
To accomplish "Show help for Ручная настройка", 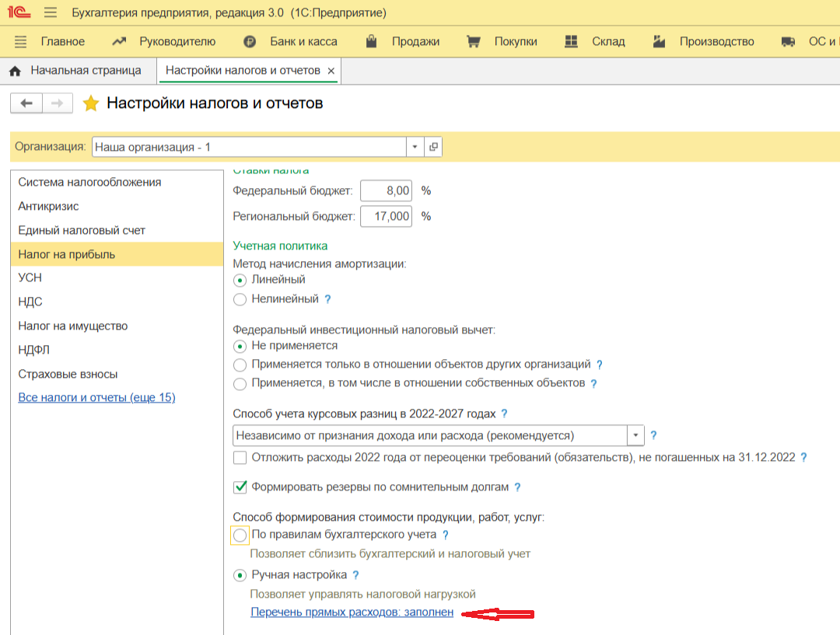I will 355,575.
